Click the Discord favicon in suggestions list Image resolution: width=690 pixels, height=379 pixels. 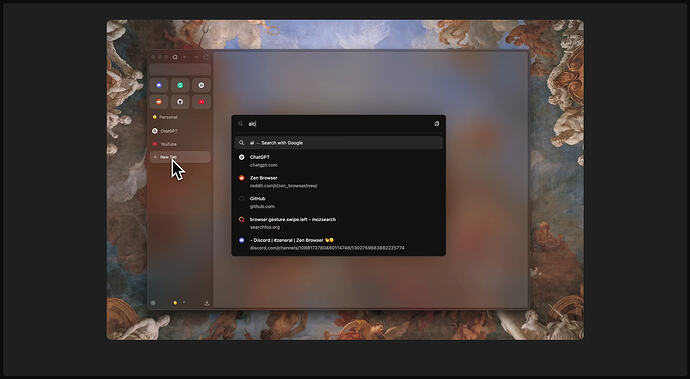242,240
